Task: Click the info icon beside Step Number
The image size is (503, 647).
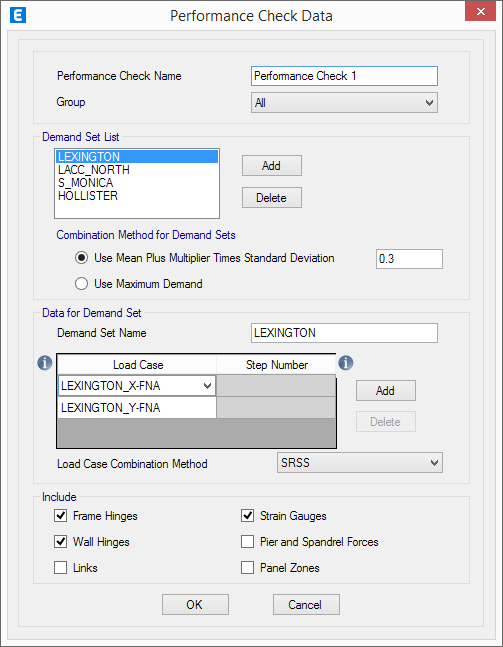Action: tap(346, 363)
